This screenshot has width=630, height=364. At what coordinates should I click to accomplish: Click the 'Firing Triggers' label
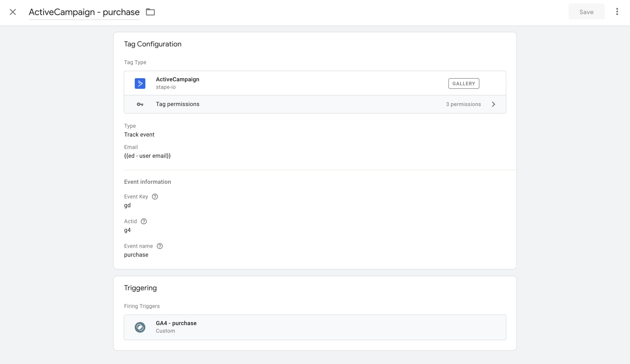tap(142, 306)
